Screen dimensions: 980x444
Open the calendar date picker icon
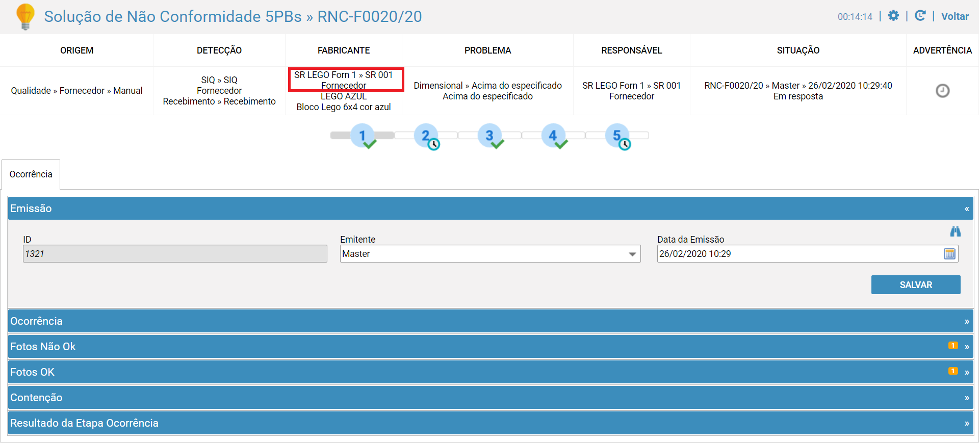tap(949, 254)
